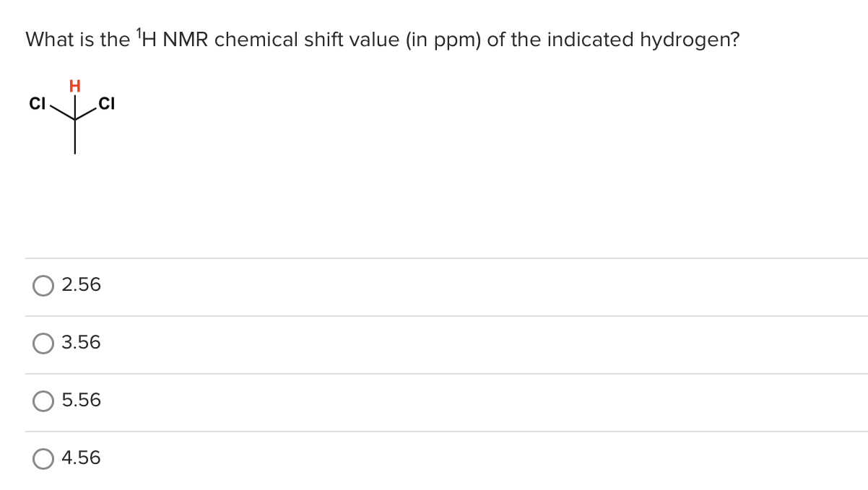Click the left Cl label in the molecule
The width and height of the screenshot is (868, 490).
pos(38,103)
